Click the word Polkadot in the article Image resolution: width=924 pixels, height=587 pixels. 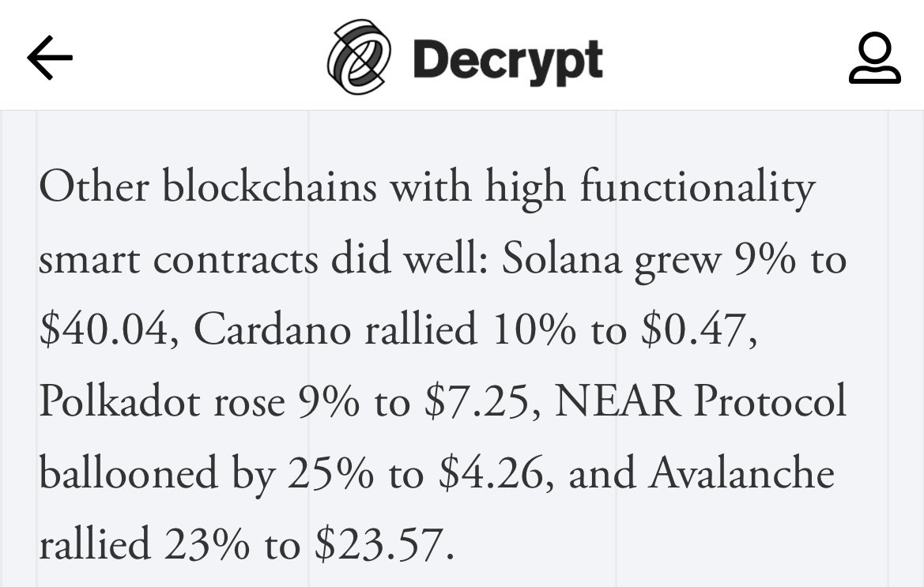[x=119, y=401]
